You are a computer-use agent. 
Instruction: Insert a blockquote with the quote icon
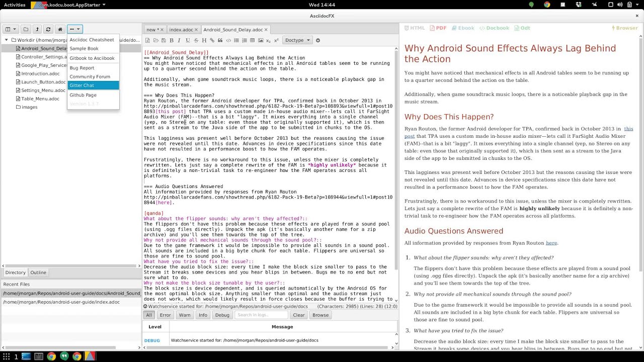(220, 40)
